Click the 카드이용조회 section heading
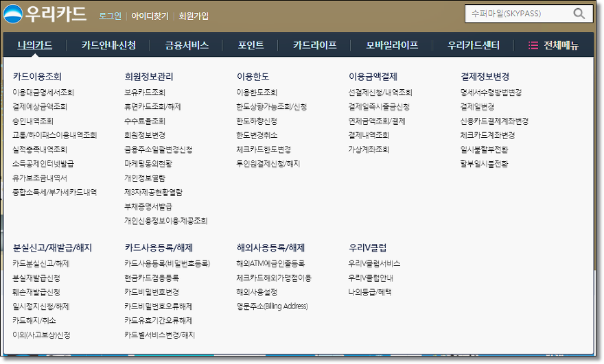Screen dimensions: 604x364 click(37, 77)
